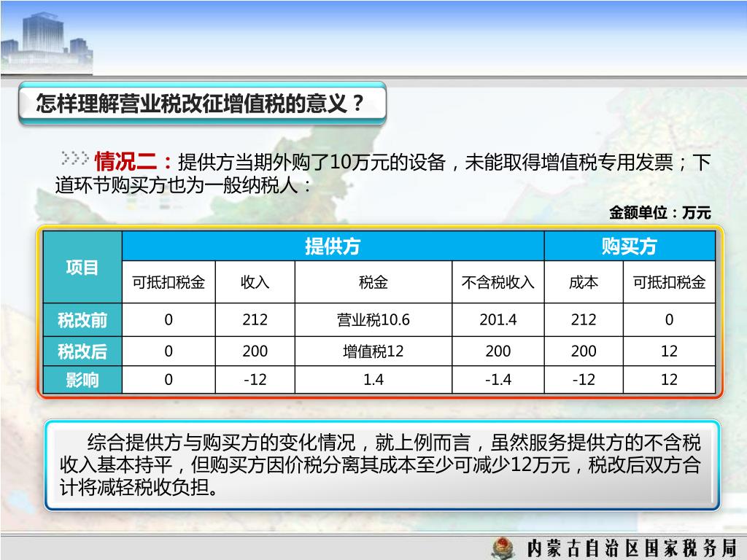
Task: Select the red heading 情况二：
Action: (135, 161)
